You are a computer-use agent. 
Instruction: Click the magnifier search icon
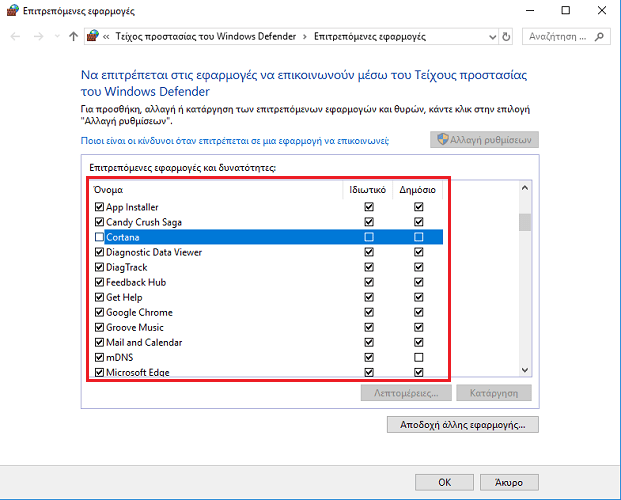[x=599, y=37]
